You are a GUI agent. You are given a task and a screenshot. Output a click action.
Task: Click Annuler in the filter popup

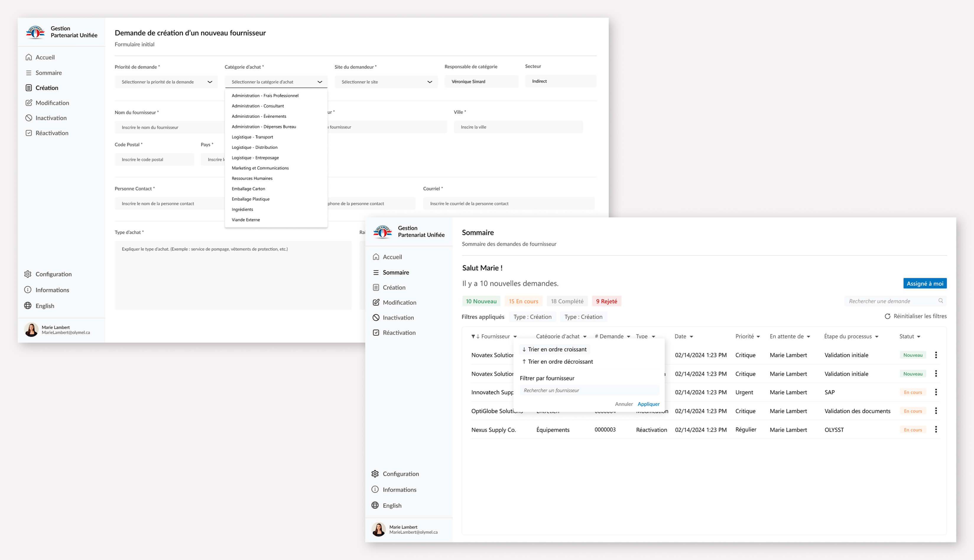[624, 404]
